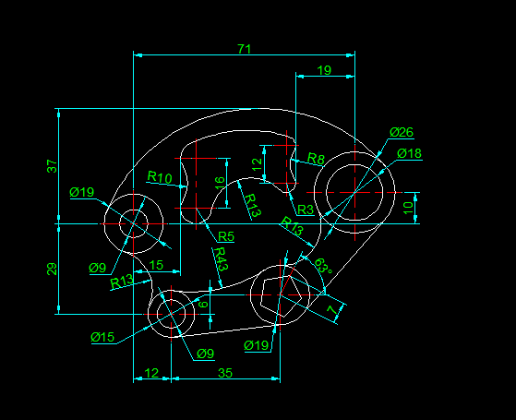Screen dimensions: 516x420
Task: Select the R3 radius dimension text
Action: pos(306,210)
